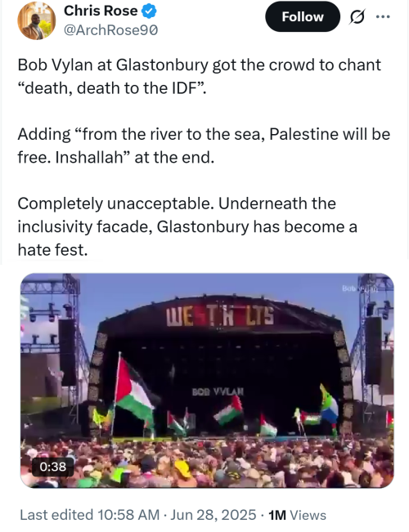Open the Jun 28, 2025 date link
The image size is (409, 532).
(x=213, y=515)
